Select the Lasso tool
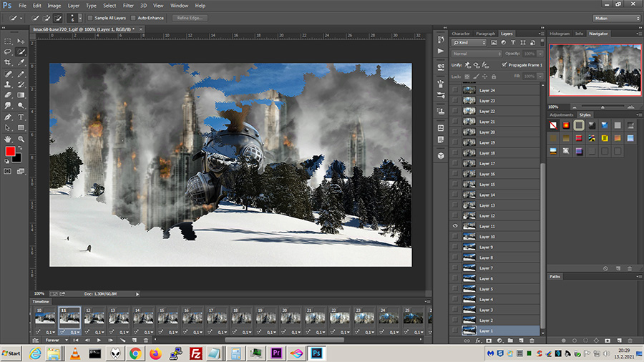This screenshot has height=362, width=644. point(8,52)
